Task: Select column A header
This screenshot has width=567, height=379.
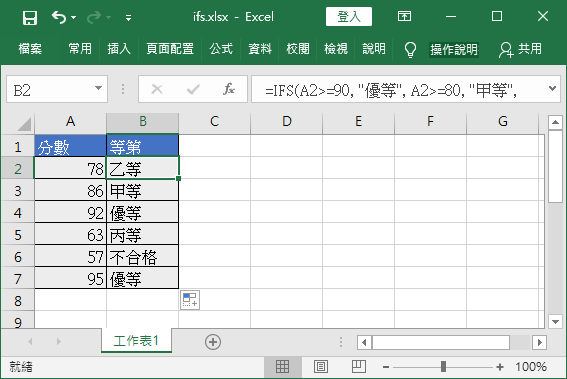Action: (71, 122)
